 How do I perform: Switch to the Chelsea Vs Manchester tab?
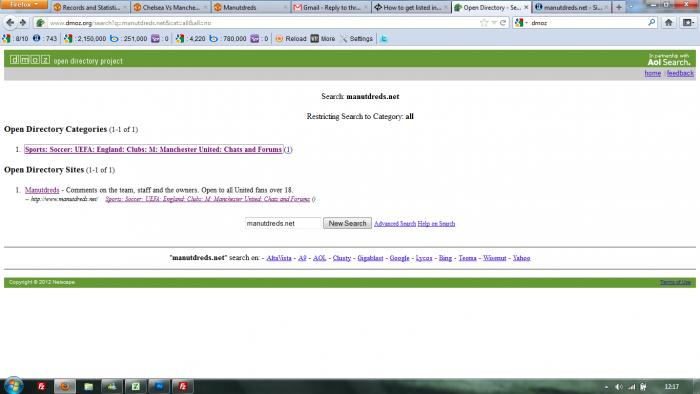170,8
